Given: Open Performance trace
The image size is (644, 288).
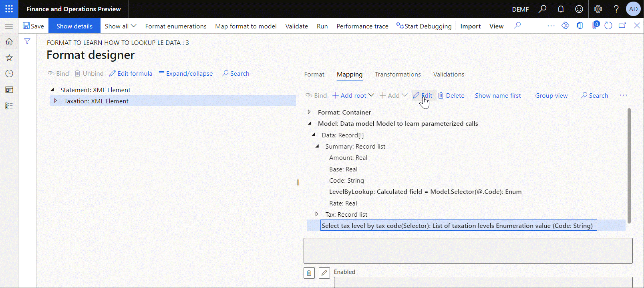Looking at the screenshot, I should [x=362, y=26].
